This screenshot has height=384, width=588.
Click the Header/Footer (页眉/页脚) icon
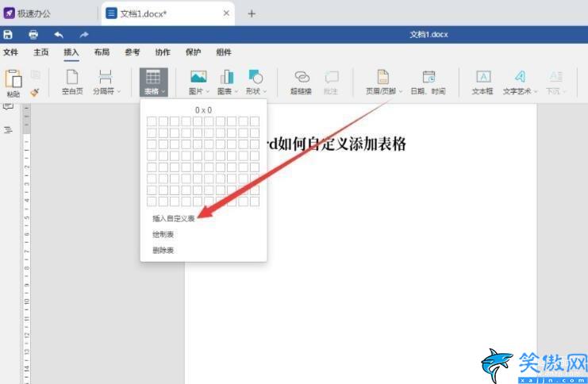383,77
